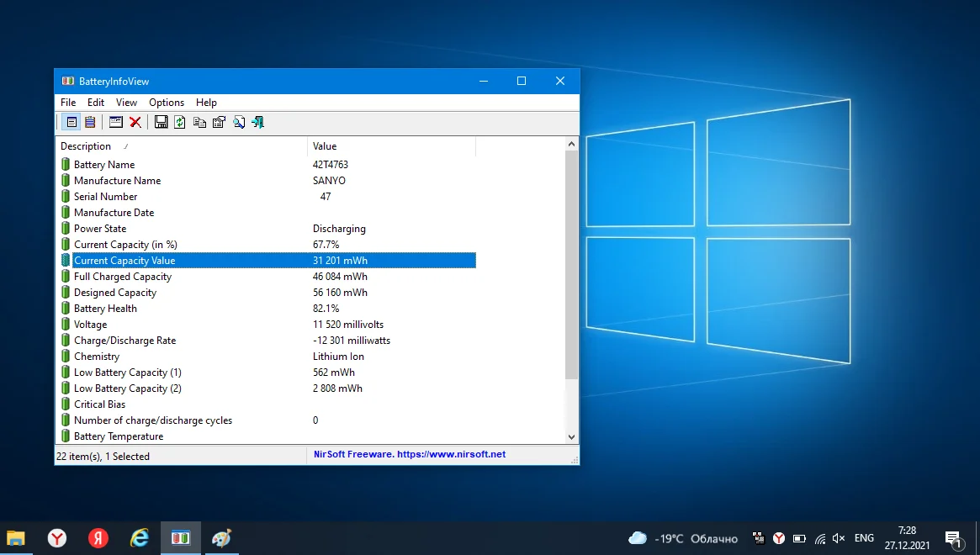This screenshot has height=555, width=980.
Task: Click the battery log view toolbar icon
Action: 90,122
